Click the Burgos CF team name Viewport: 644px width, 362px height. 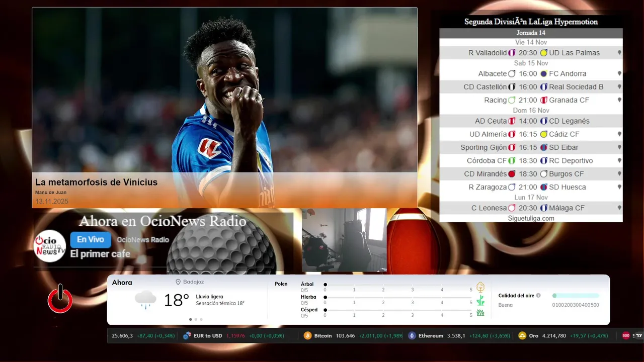(x=567, y=174)
